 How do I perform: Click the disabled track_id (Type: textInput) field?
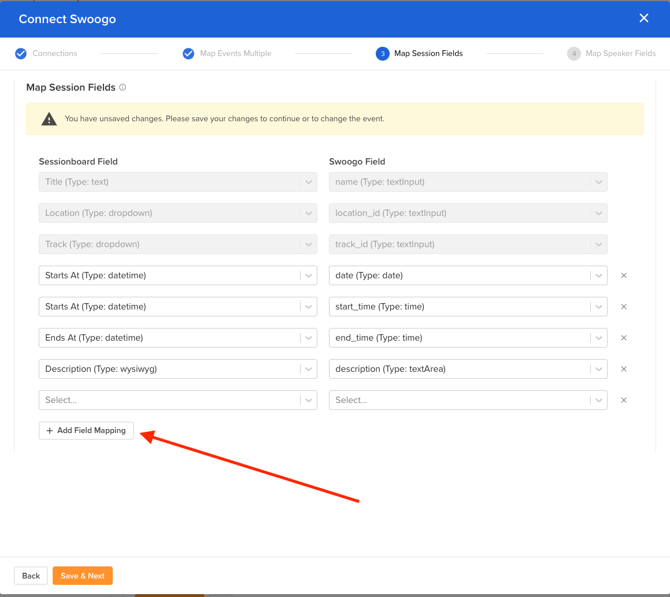coord(468,244)
